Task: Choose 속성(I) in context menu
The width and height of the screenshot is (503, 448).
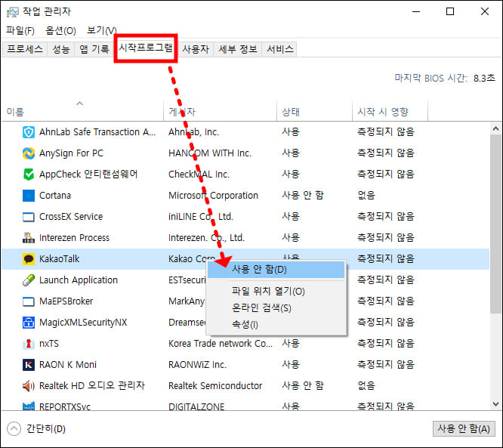Action: click(276, 325)
